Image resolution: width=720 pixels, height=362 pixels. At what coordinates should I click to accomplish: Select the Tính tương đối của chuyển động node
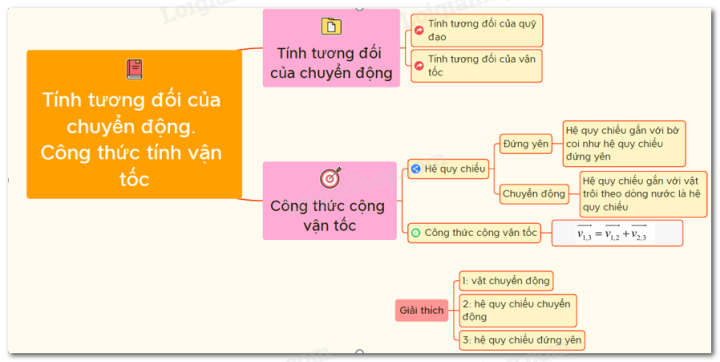tap(331, 48)
